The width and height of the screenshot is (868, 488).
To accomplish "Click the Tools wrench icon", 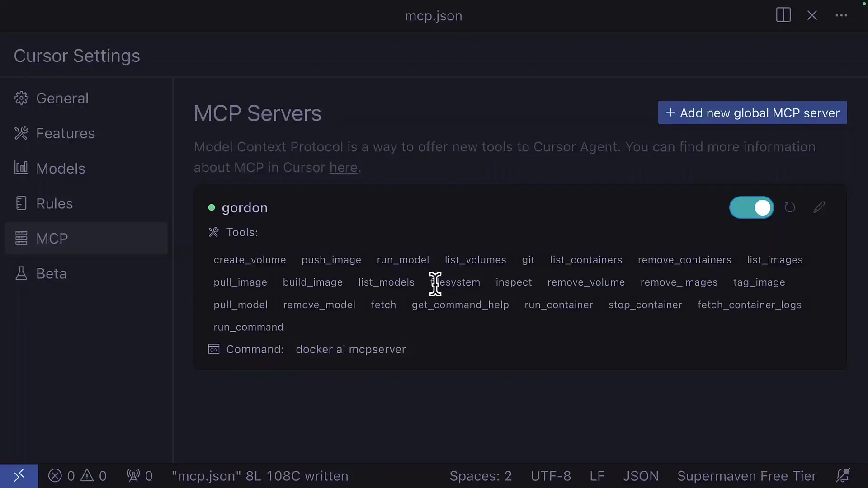I will [x=213, y=232].
